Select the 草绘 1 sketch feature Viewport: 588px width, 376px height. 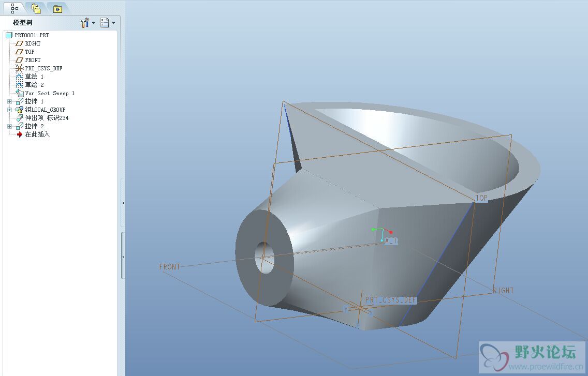click(x=34, y=77)
